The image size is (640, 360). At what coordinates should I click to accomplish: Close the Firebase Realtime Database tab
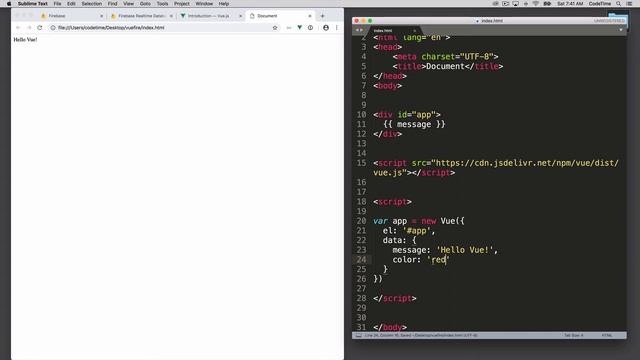pyautogui.click(x=171, y=16)
